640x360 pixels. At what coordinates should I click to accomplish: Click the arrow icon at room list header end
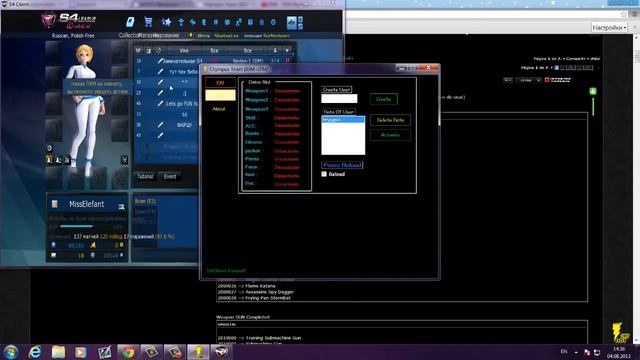[x=287, y=50]
